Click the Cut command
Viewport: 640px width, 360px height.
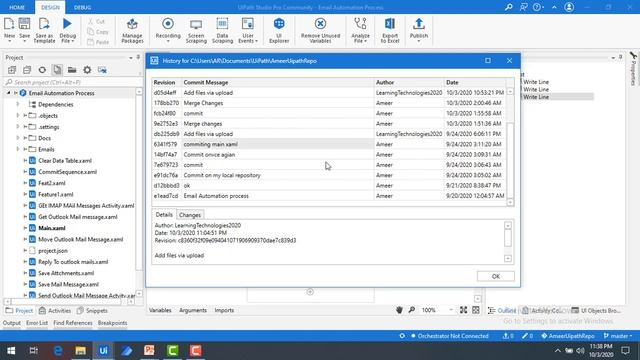coord(97,21)
